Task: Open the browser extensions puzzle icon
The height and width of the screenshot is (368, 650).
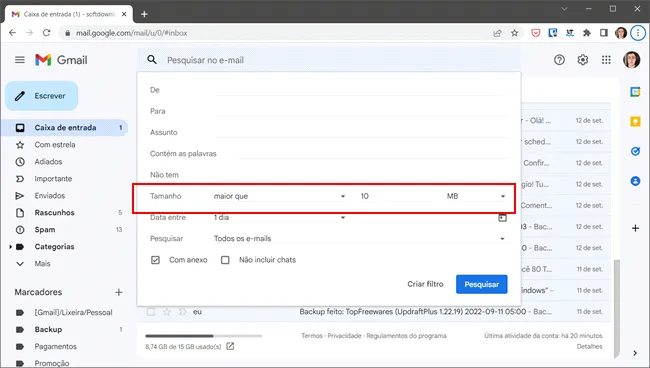Action: pyautogui.click(x=587, y=33)
